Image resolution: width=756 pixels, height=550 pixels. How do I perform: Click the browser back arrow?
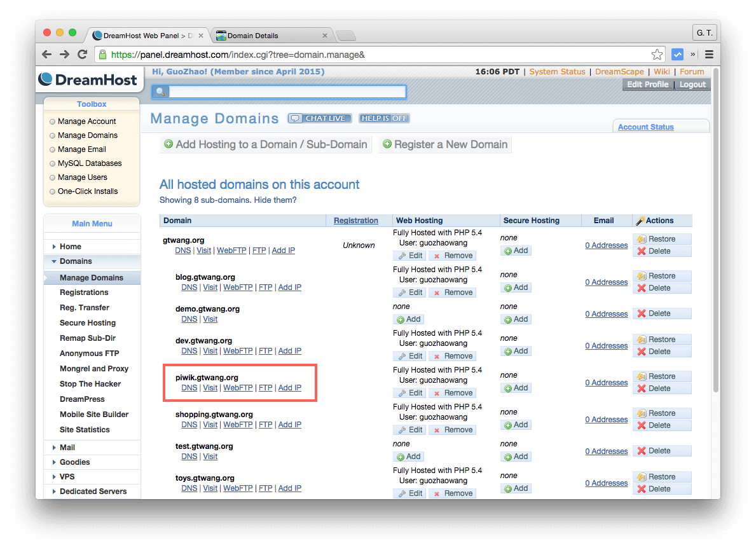tap(46, 55)
